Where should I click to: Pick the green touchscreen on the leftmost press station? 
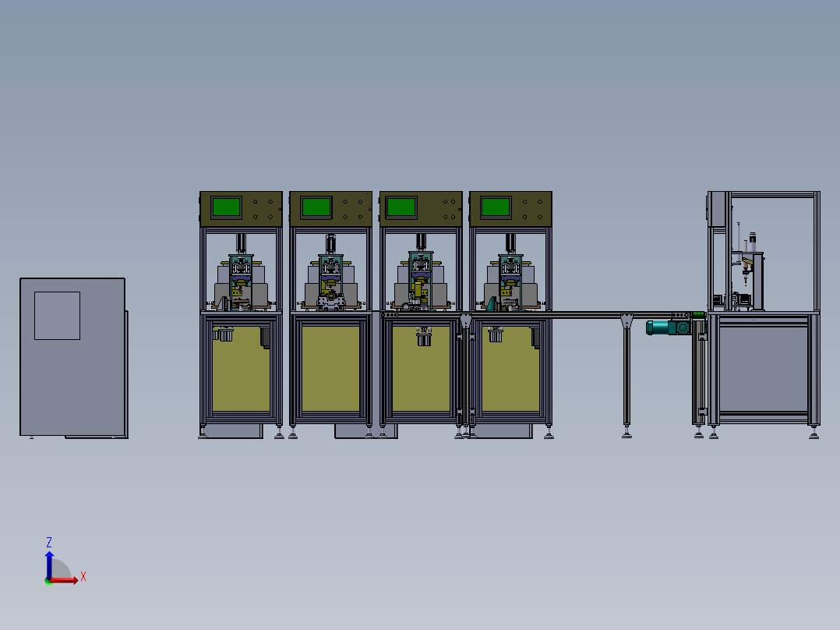(x=226, y=207)
